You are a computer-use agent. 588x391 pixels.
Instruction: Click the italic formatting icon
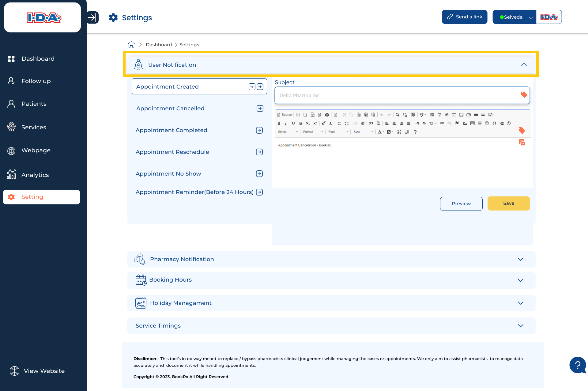pos(286,123)
